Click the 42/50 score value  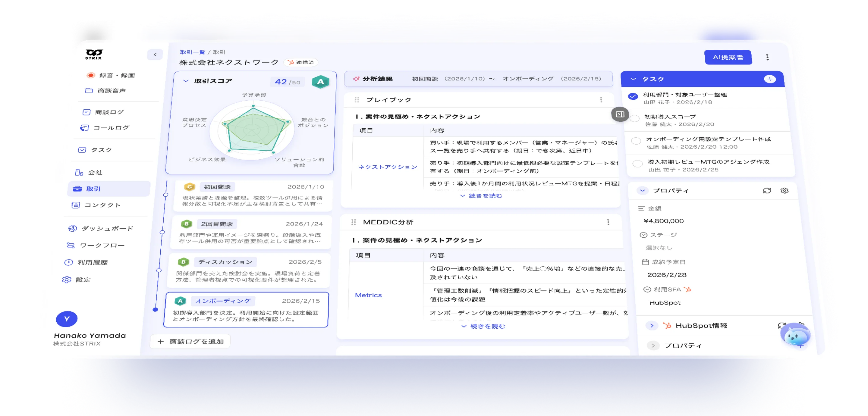point(288,82)
